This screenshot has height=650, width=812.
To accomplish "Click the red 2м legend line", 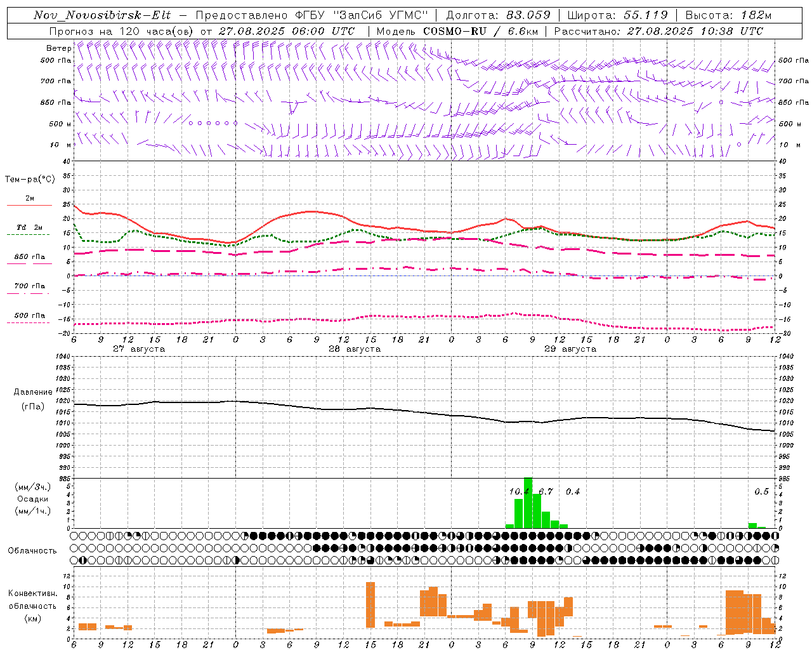I will point(29,205).
